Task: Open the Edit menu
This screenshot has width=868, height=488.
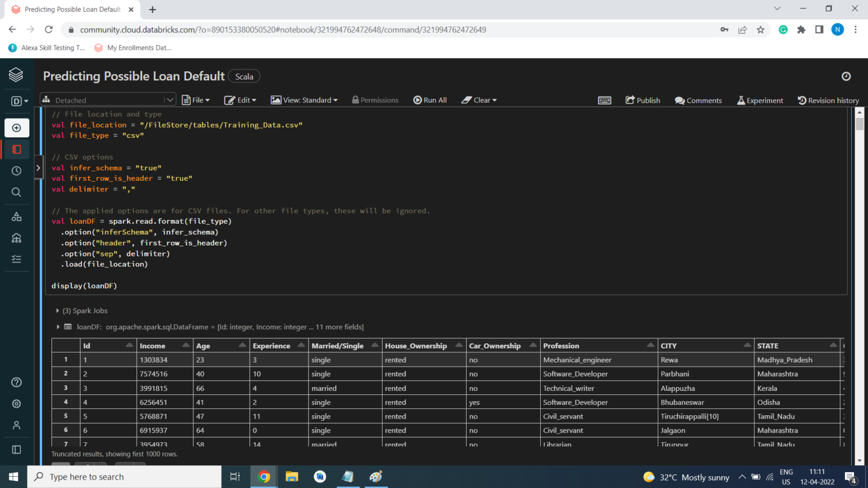Action: pyautogui.click(x=240, y=100)
